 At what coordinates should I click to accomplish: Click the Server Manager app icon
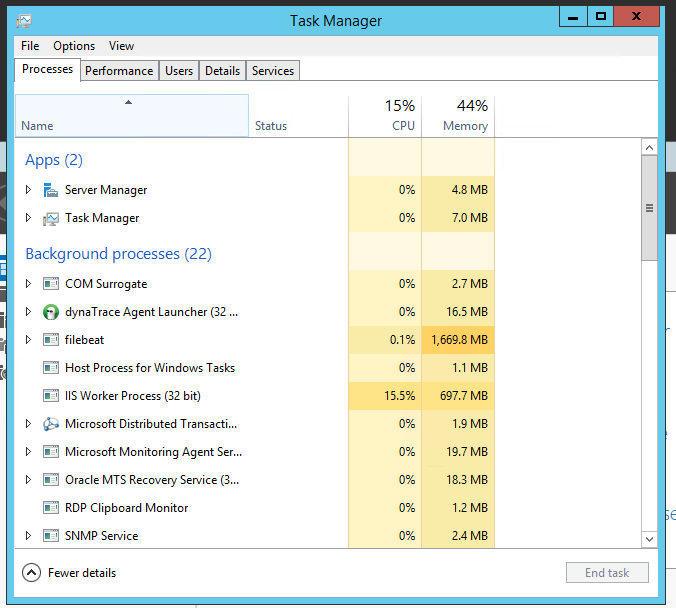coord(51,190)
